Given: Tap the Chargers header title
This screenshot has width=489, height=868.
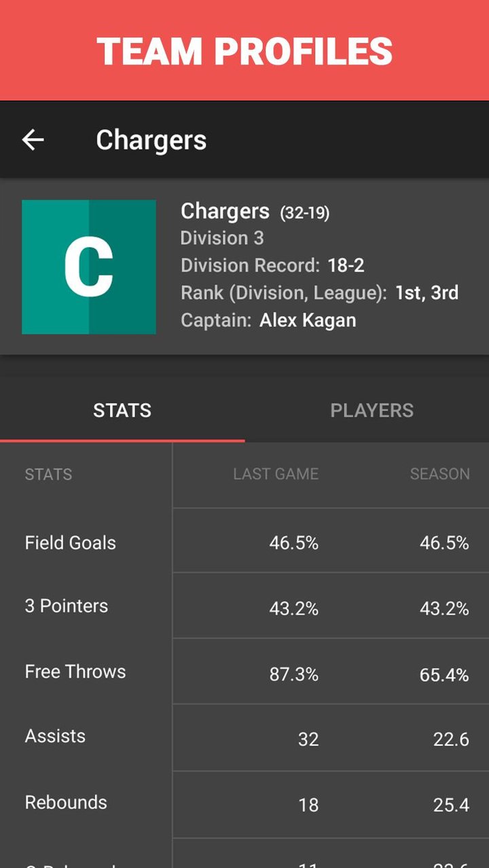Looking at the screenshot, I should tap(151, 140).
